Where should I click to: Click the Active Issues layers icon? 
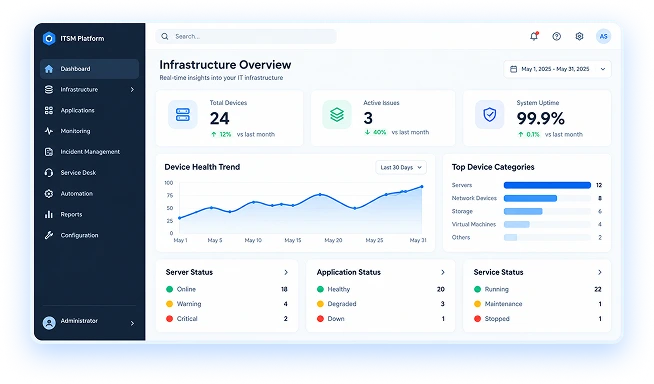pos(337,114)
